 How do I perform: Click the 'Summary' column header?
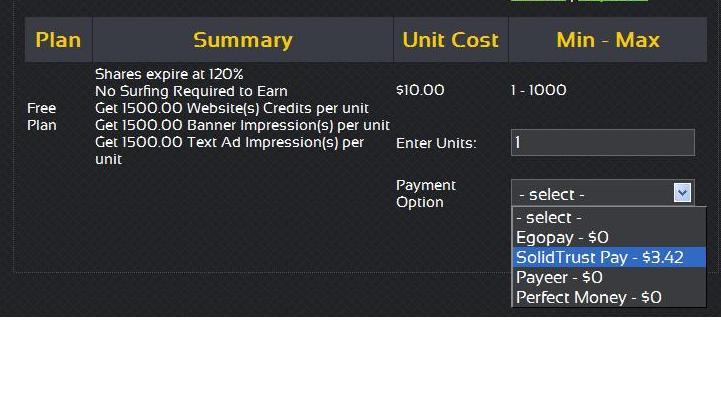click(x=243, y=40)
